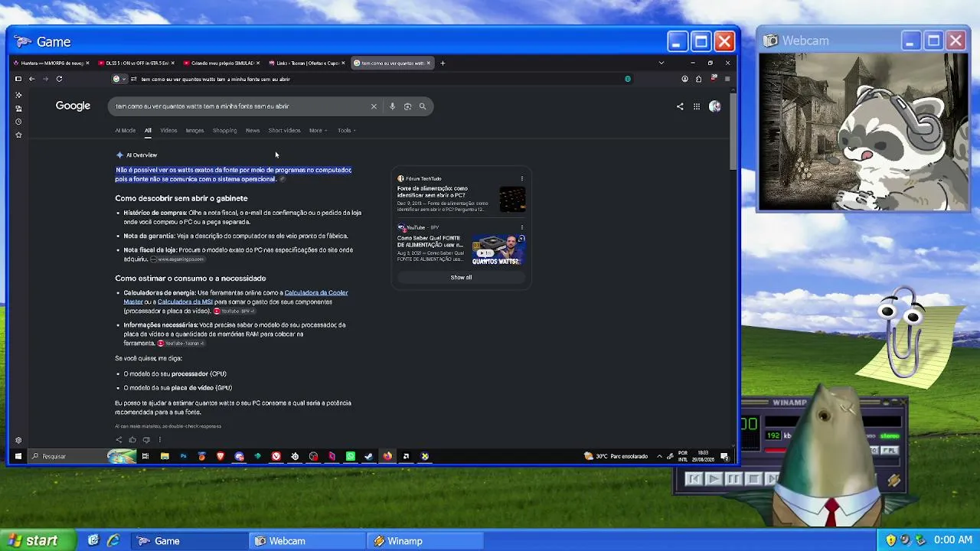Switch to Webcam in the XP taskbar
This screenshot has height=551, width=980.
pos(306,541)
